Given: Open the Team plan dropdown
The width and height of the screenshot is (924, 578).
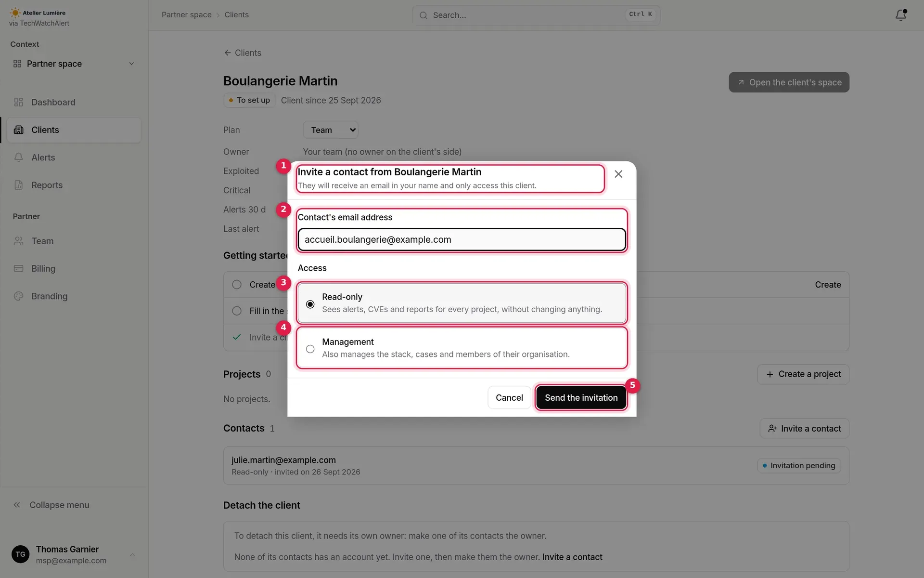Looking at the screenshot, I should coord(331,130).
